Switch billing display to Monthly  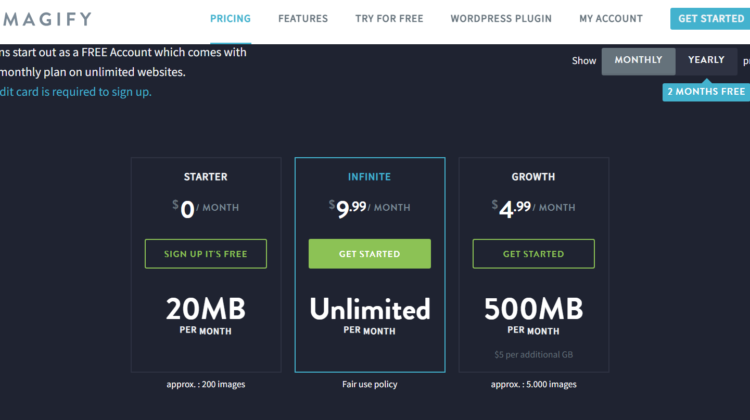tap(638, 61)
